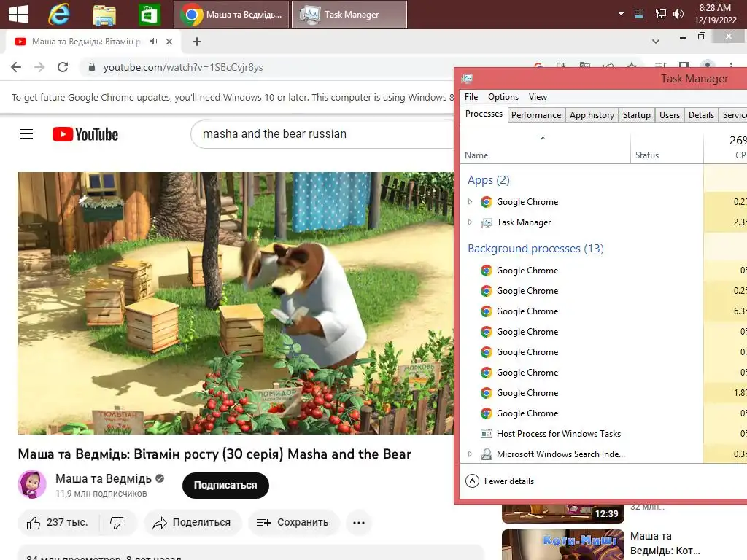The width and height of the screenshot is (747, 560).
Task: Go to YouTube home via the logo
Action: (85, 134)
